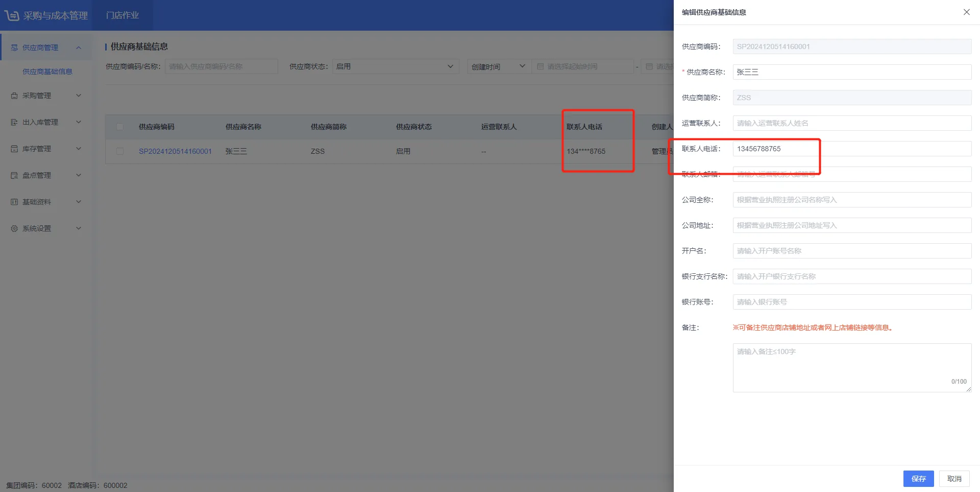
Task: Click the 基础资料 sidebar icon
Action: coord(14,202)
